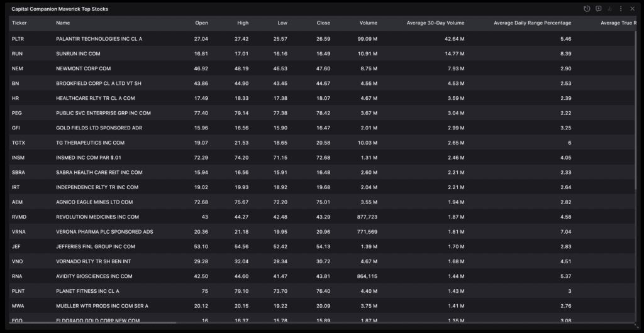
Task: Sort by the Name column header
Action: click(63, 23)
